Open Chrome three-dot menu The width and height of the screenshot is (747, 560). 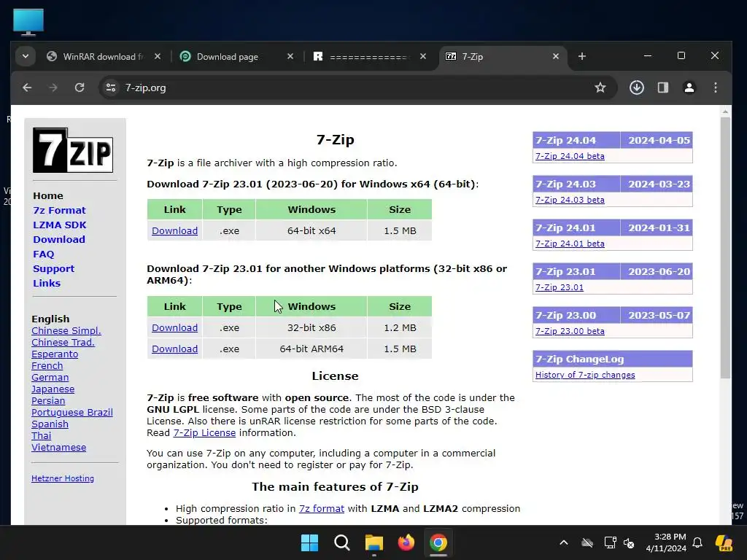716,87
